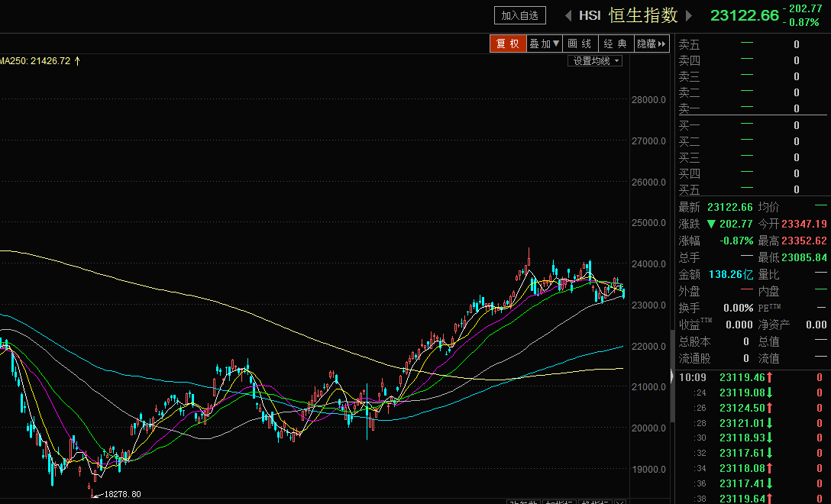Viewport: 831px width, 504px height.
Task: Open the 叠加 overlay dropdown
Action: [545, 44]
